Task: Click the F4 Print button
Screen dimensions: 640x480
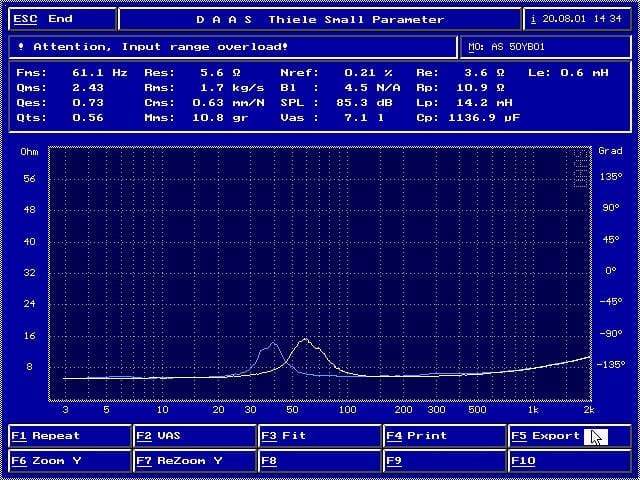Action: [444, 436]
